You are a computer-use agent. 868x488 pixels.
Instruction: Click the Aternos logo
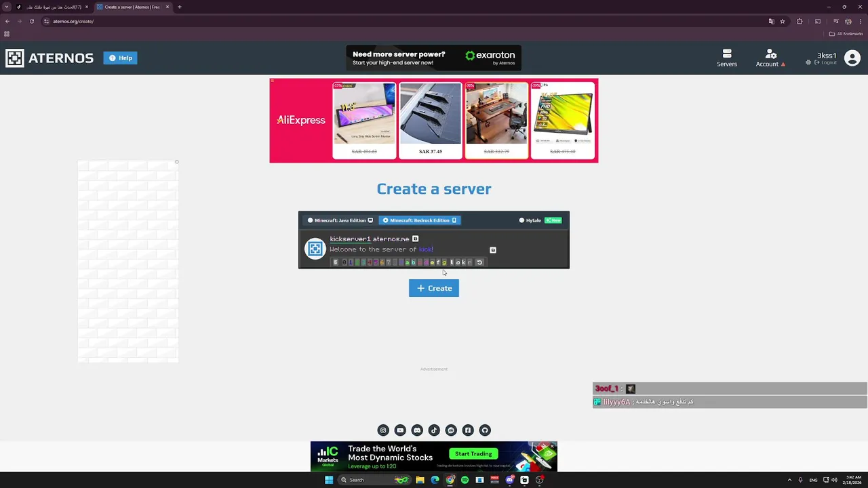coord(50,58)
